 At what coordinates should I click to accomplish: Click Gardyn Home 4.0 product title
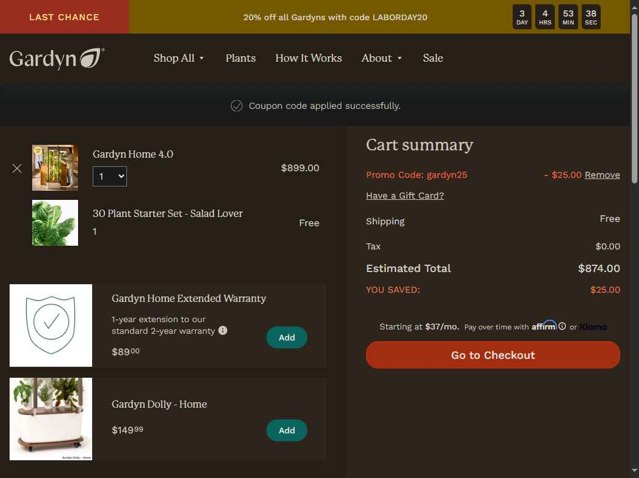(133, 154)
